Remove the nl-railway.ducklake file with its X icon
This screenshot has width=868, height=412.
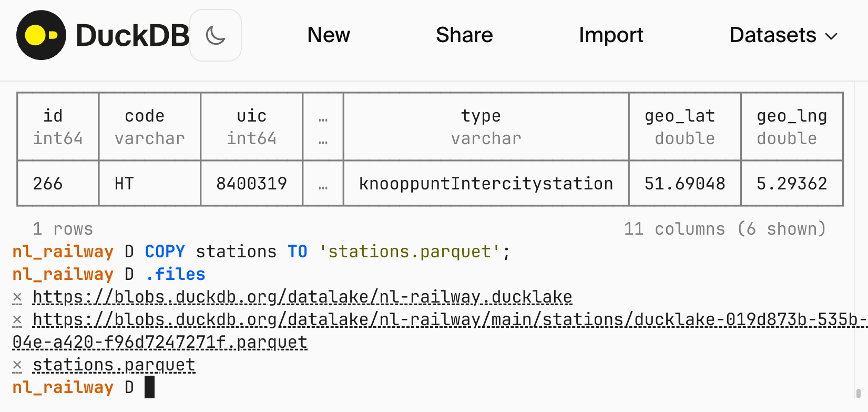pyautogui.click(x=17, y=298)
